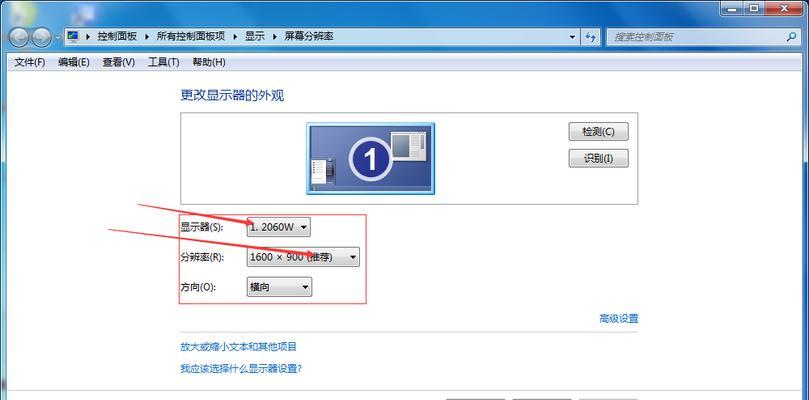Click 控制面板 in the breadcrumb path

click(x=118, y=37)
